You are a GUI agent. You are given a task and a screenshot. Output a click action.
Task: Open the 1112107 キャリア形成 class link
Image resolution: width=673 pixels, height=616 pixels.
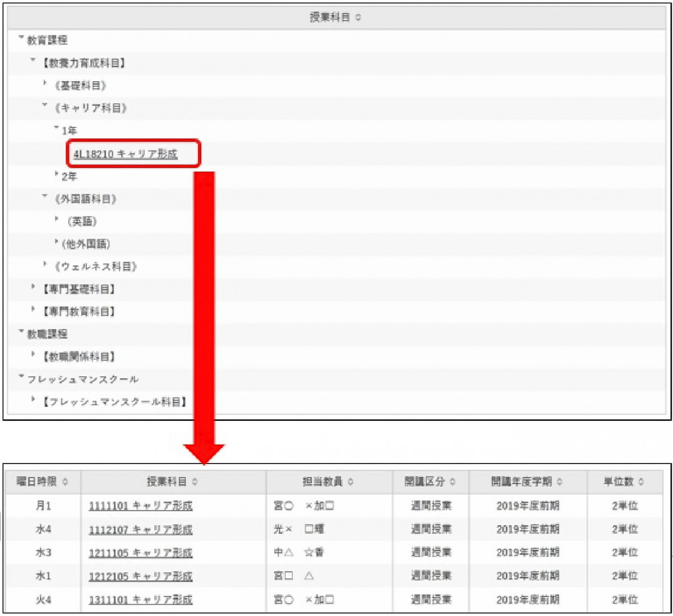140,529
